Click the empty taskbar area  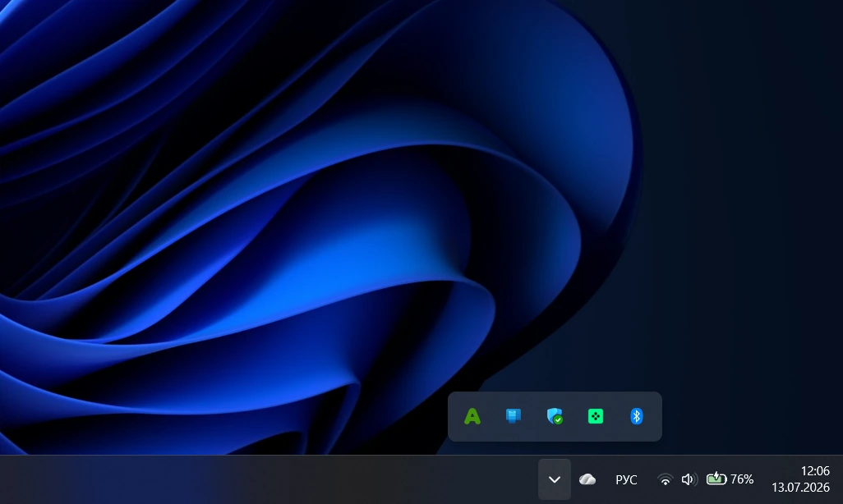coord(269,479)
